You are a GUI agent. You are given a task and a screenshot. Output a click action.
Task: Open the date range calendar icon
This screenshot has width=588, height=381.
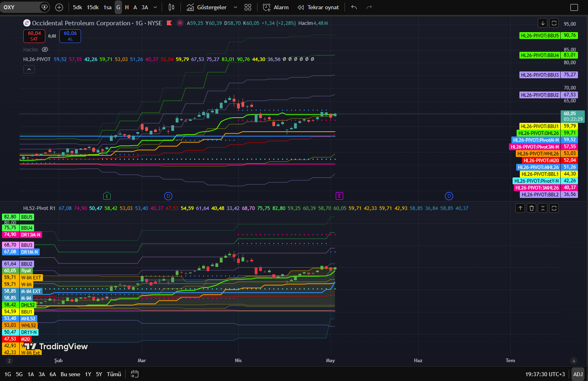click(x=135, y=374)
